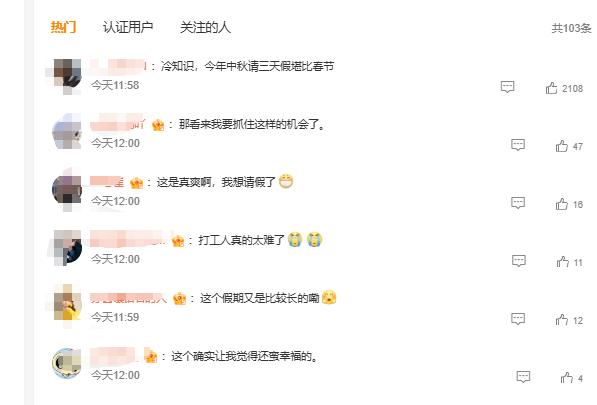597x405 pixels.
Task: Open the username of the 冷知识 commenter
Action: [x=118, y=66]
